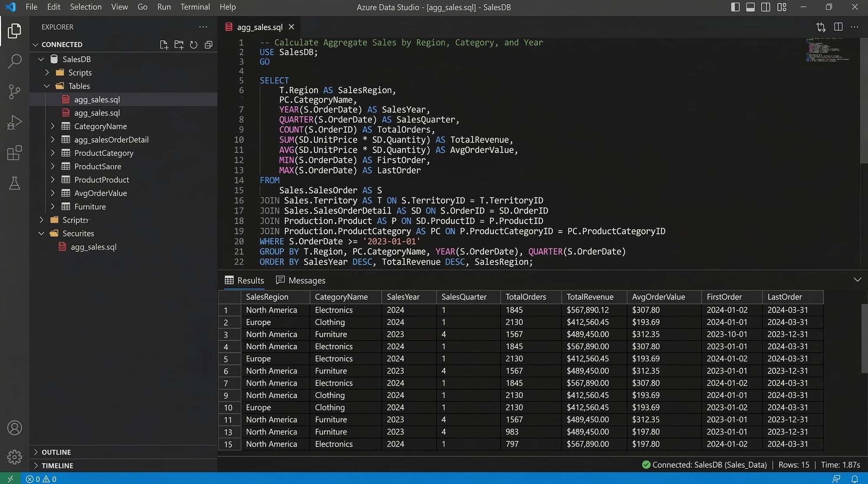Click the New File icon in Explorer
This screenshot has height=484, width=868.
point(164,45)
